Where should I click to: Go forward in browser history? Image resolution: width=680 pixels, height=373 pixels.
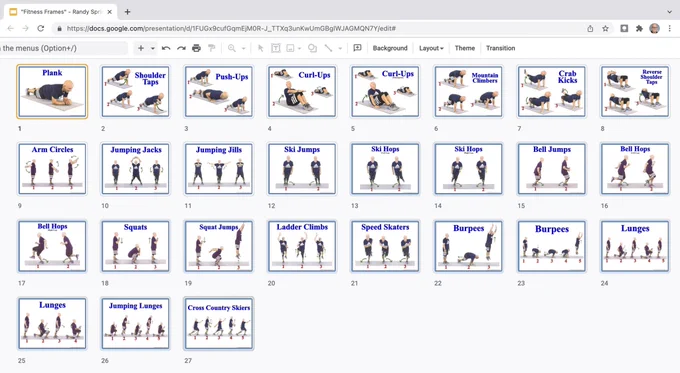(26, 29)
